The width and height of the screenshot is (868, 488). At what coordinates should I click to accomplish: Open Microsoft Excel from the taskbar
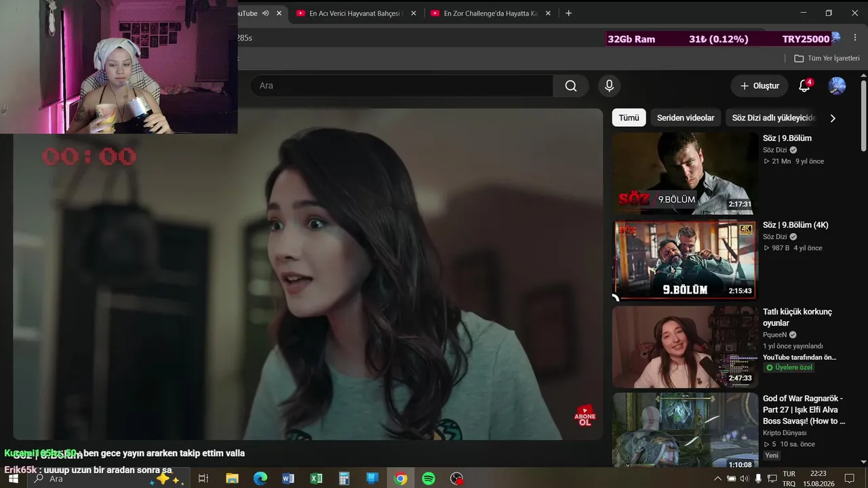(x=316, y=479)
